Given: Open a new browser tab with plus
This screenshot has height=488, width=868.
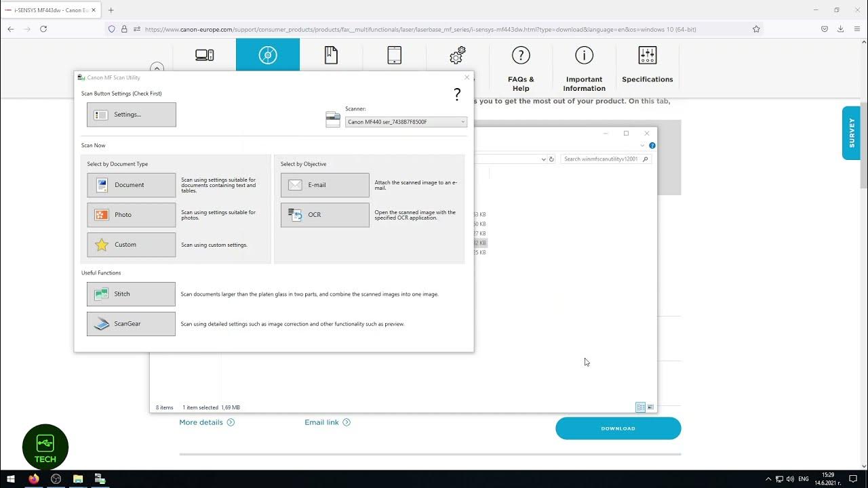Looking at the screenshot, I should [x=111, y=10].
